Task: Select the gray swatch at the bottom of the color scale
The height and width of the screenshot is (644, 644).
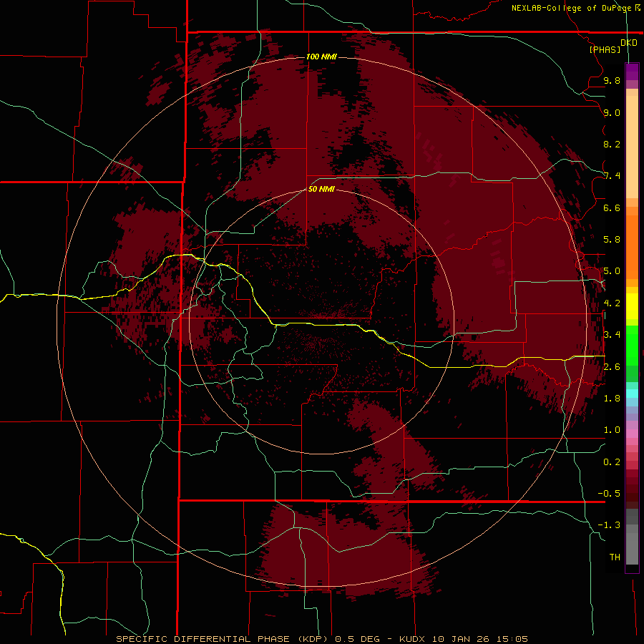Action: 632,546
